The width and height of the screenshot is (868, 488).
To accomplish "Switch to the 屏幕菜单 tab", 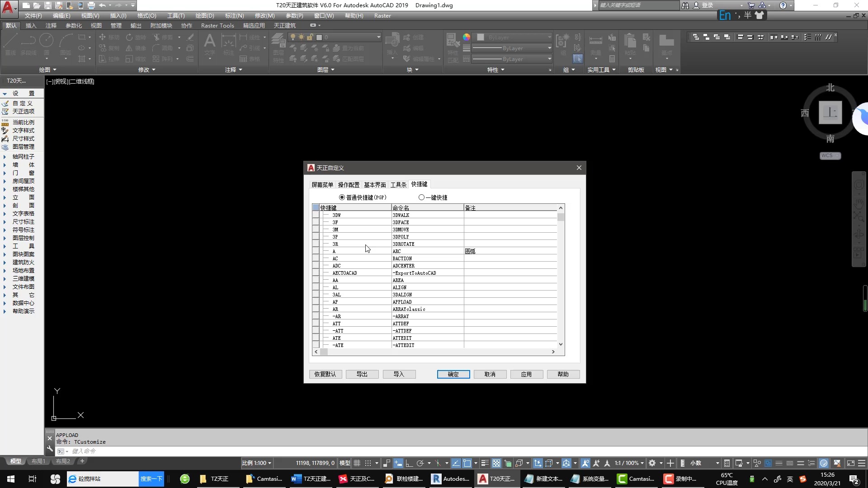I will pos(322,185).
